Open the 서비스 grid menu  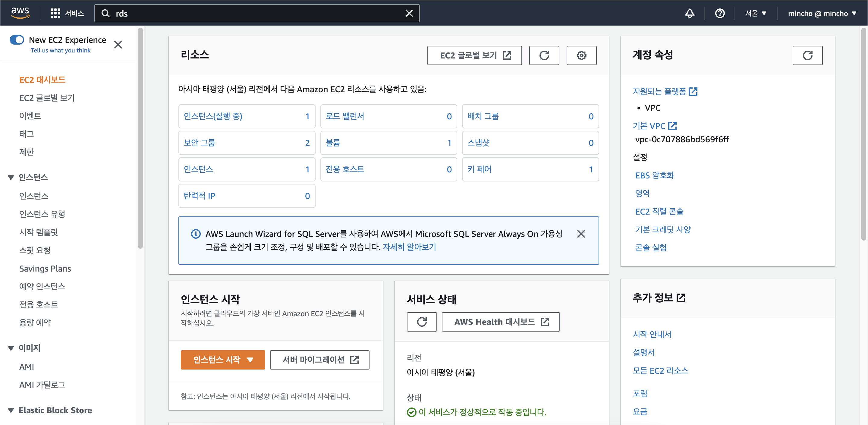(67, 13)
